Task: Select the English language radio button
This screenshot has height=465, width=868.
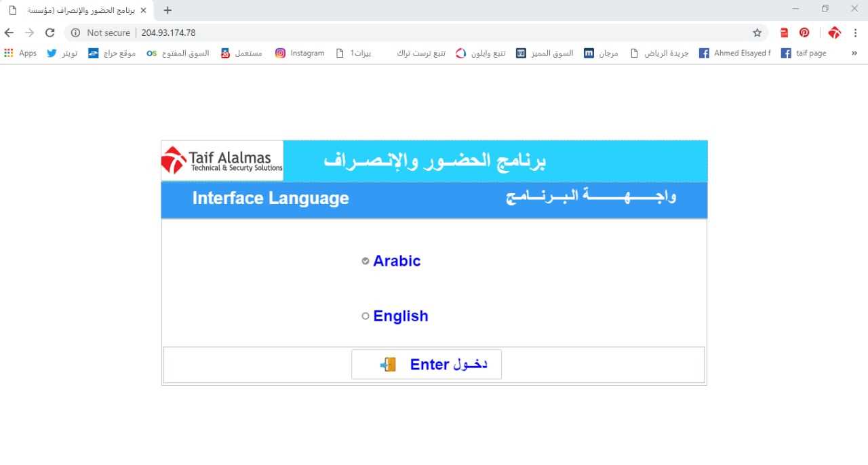Action: coord(366,316)
